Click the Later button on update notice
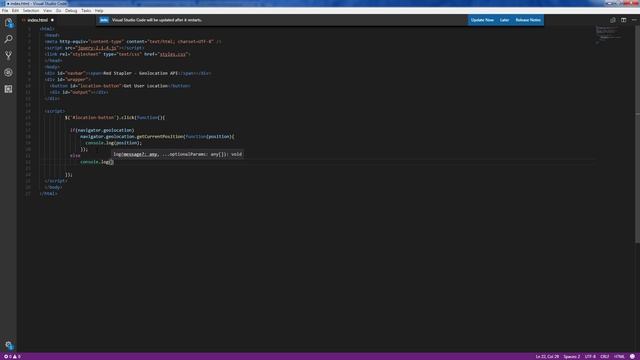The width and height of the screenshot is (640, 360). [504, 20]
